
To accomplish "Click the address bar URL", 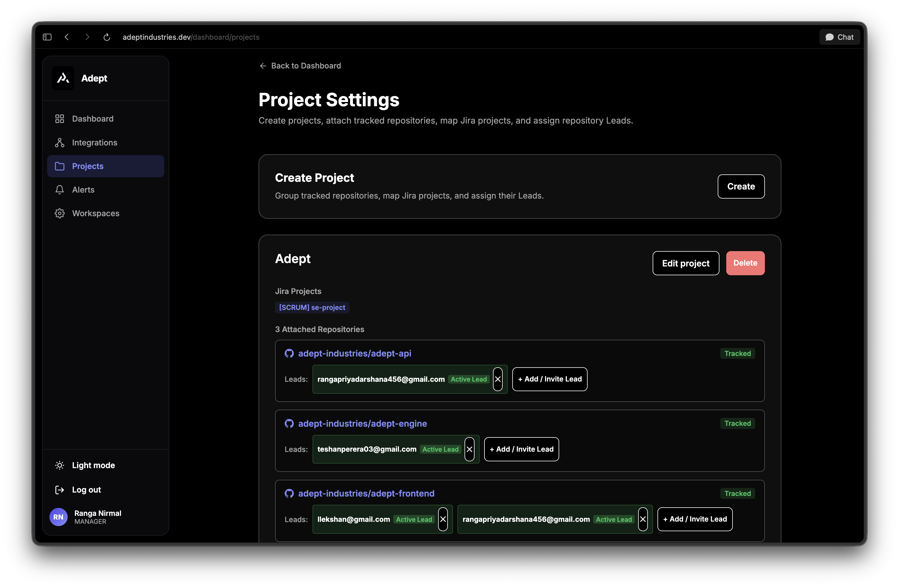I will (191, 37).
